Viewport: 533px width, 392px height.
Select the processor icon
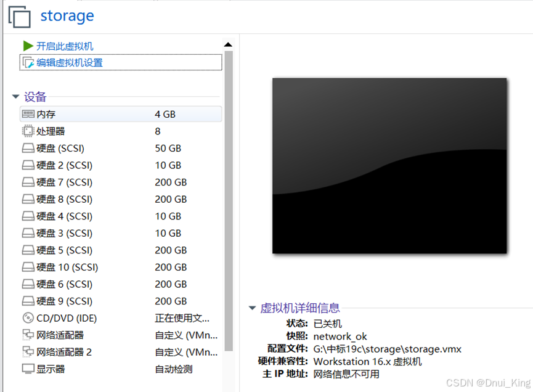coord(28,131)
